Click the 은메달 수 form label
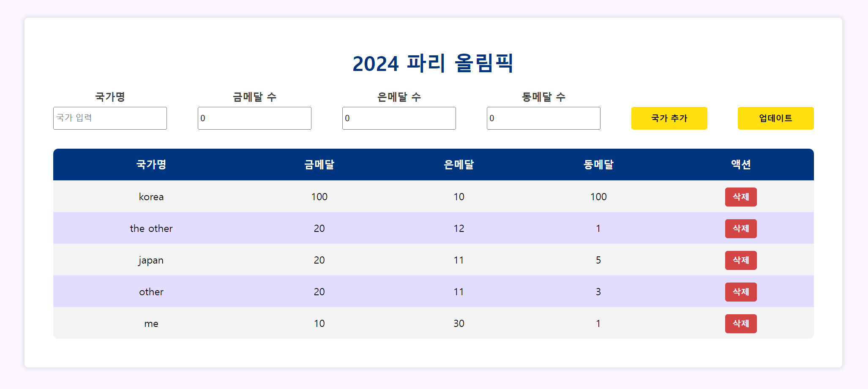 click(x=399, y=97)
